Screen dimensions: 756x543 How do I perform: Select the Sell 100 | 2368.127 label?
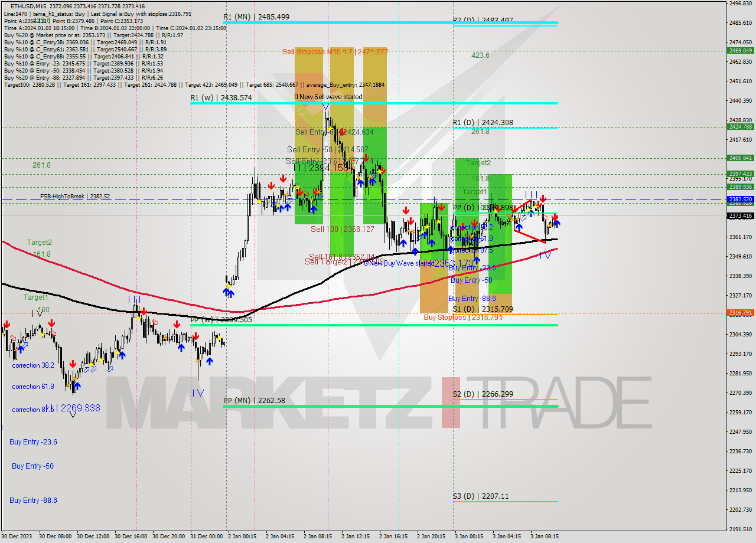coord(343,229)
